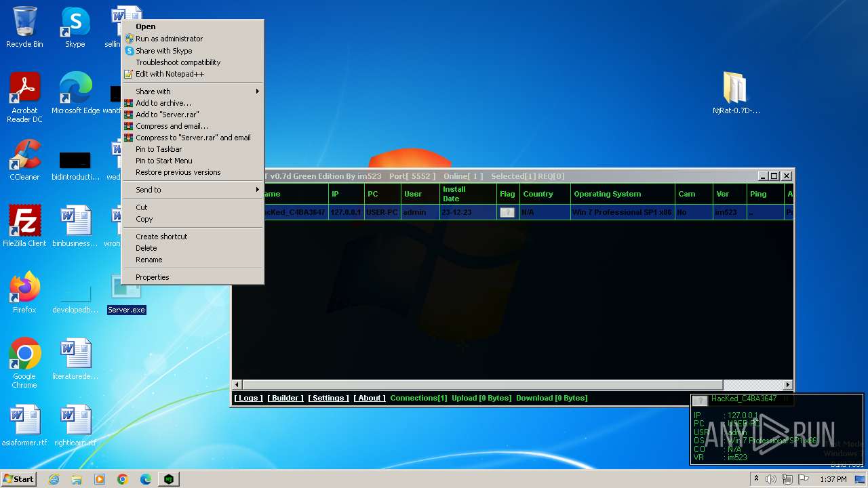Expand the Share with submenu

[193, 91]
